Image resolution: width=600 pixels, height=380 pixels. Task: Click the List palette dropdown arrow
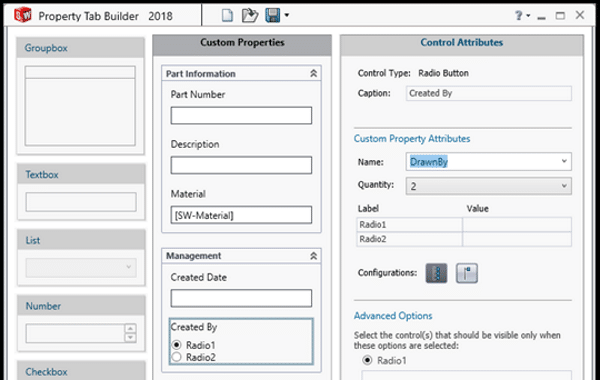pyautogui.click(x=129, y=267)
